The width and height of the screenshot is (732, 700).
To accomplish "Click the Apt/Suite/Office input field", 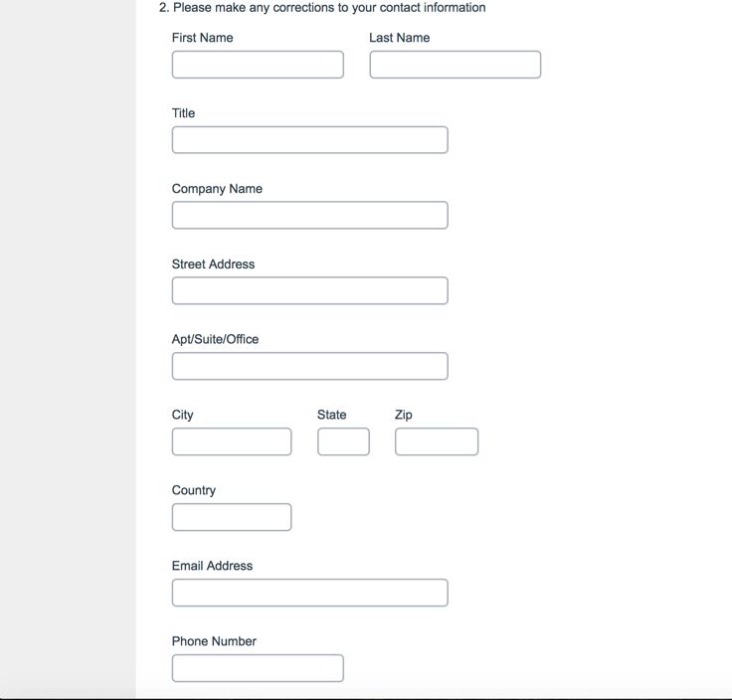I will pos(309,367).
